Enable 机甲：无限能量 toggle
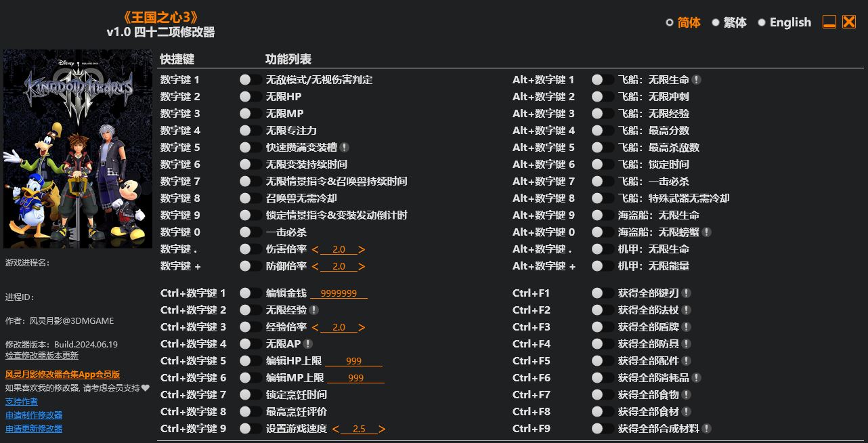The image size is (868, 443). coord(603,266)
